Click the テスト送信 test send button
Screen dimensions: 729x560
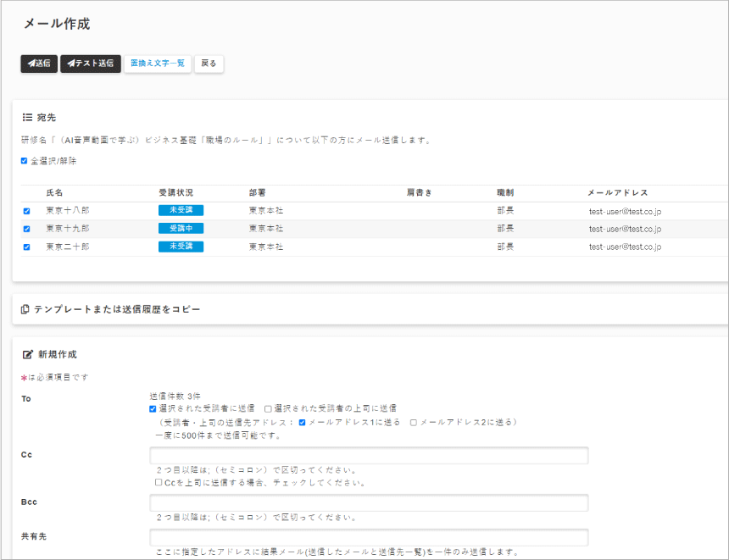click(91, 64)
